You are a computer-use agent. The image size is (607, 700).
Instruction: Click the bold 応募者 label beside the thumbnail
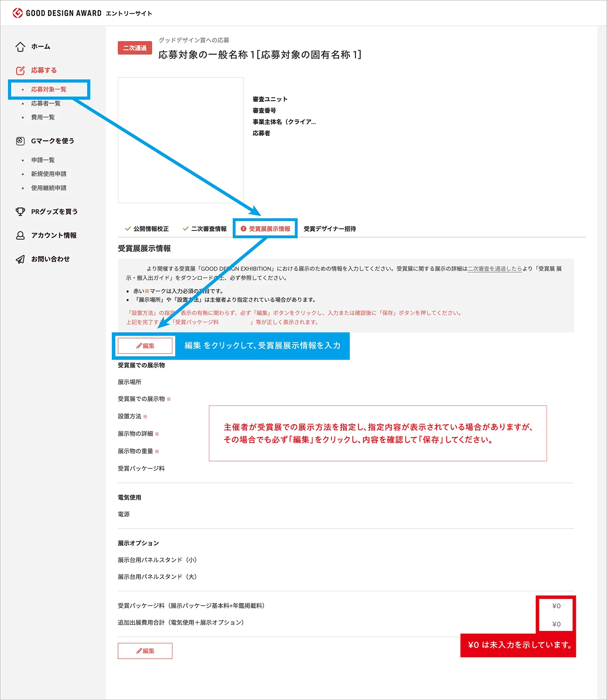pos(261,133)
